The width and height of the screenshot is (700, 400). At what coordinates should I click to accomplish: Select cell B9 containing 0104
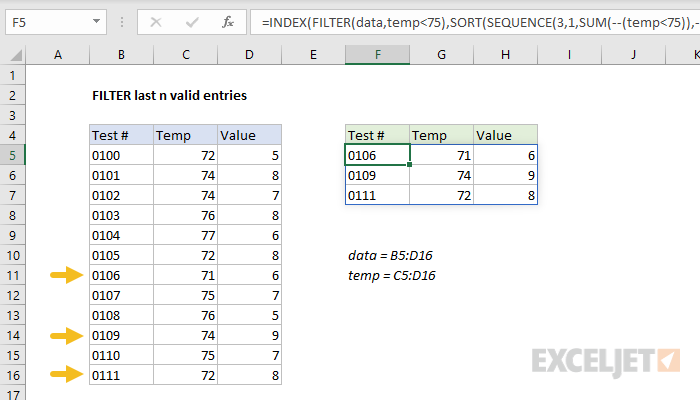click(x=121, y=235)
